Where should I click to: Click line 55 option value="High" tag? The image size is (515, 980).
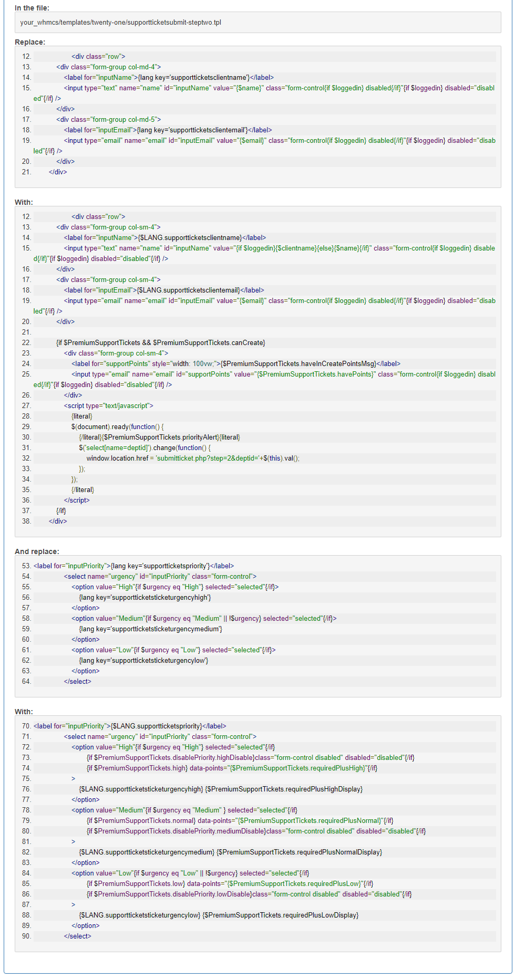coord(175,587)
